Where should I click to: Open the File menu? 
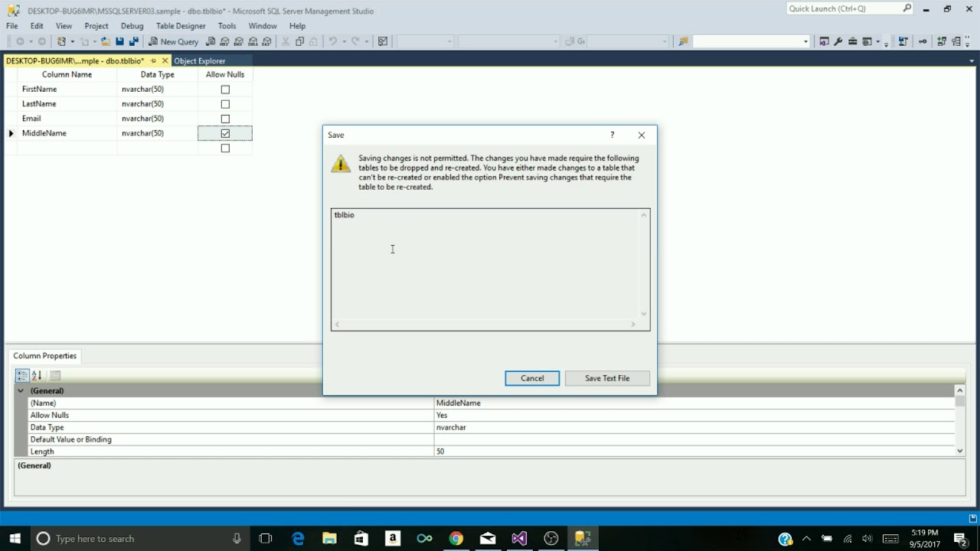coord(12,25)
